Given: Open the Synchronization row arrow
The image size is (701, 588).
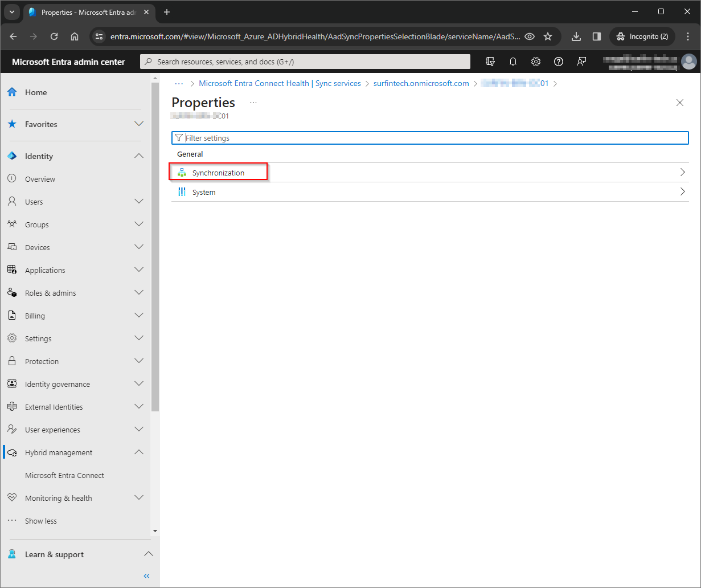Looking at the screenshot, I should click(683, 173).
